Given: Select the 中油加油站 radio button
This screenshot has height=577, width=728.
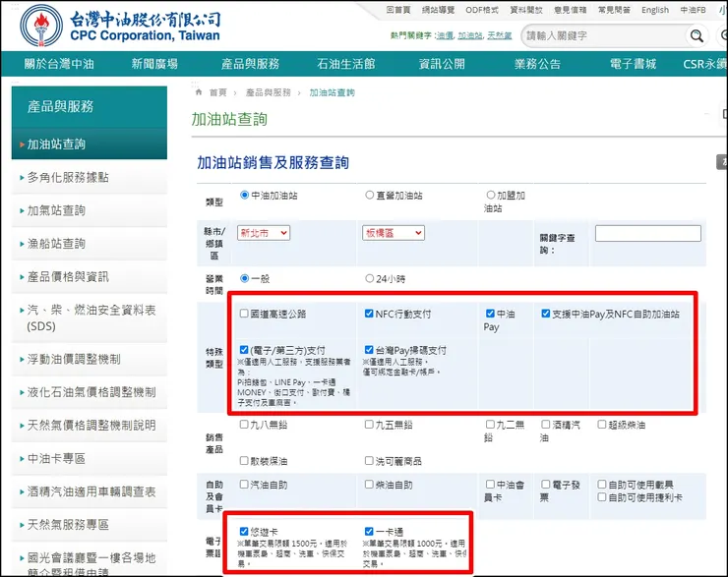Looking at the screenshot, I should coord(244,195).
